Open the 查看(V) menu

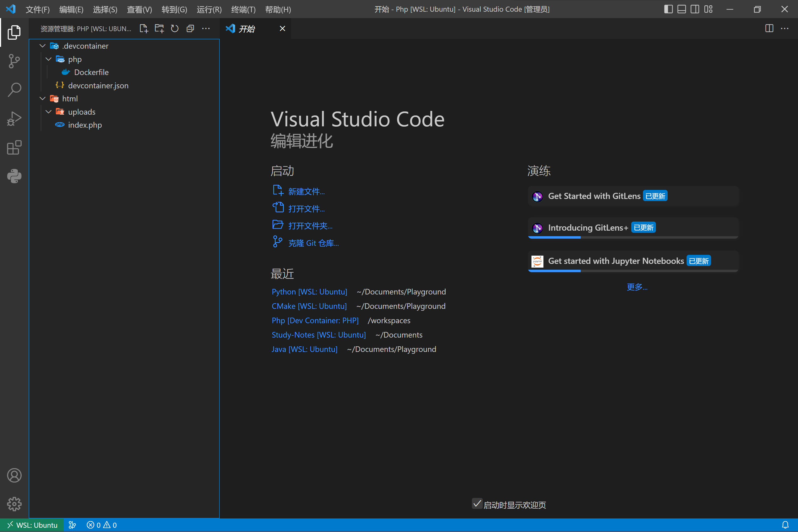(139, 10)
